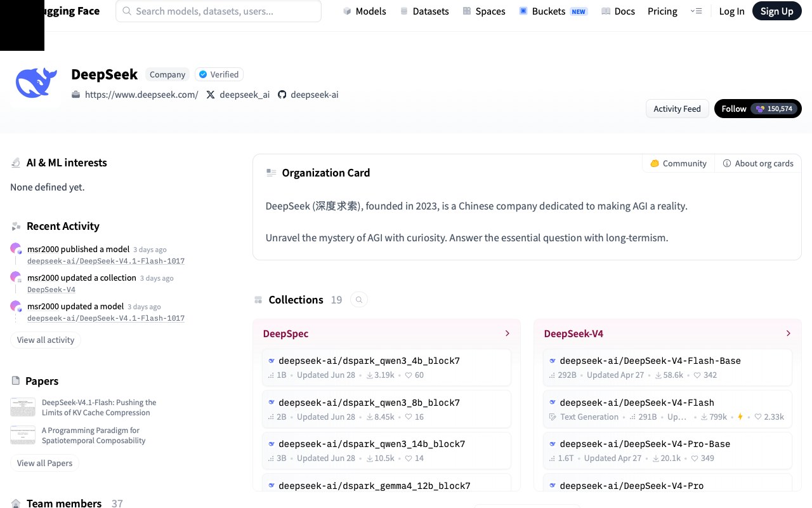Screen dimensions: 812x508
Task: Focus the search models, datasets, users field
Action: click(218, 11)
